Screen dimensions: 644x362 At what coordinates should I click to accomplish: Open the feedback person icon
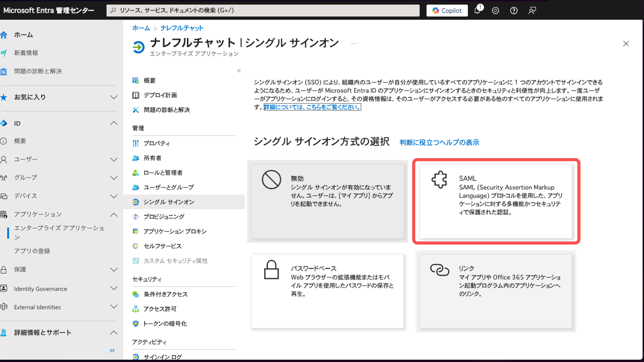coord(532,11)
